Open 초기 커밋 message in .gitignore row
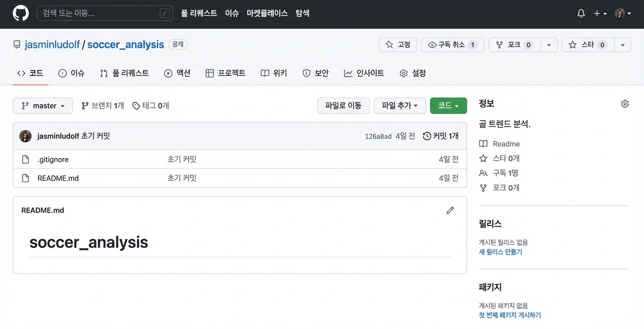 [182, 160]
